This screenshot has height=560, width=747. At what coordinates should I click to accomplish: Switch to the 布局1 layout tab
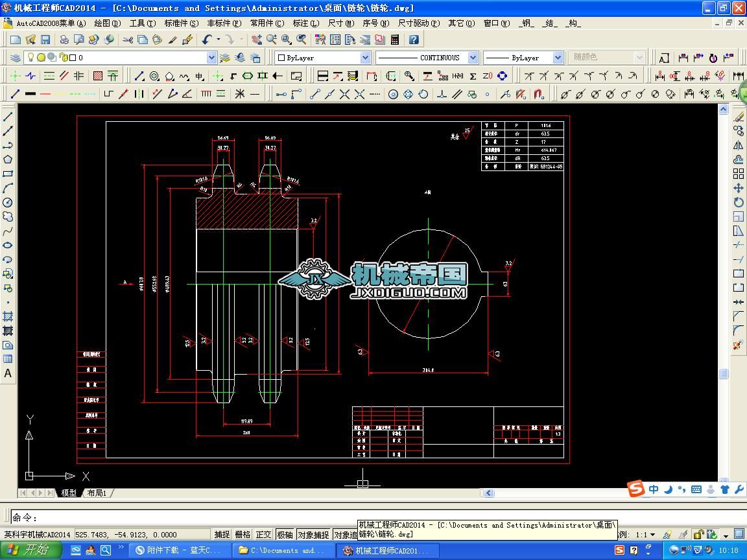point(97,493)
